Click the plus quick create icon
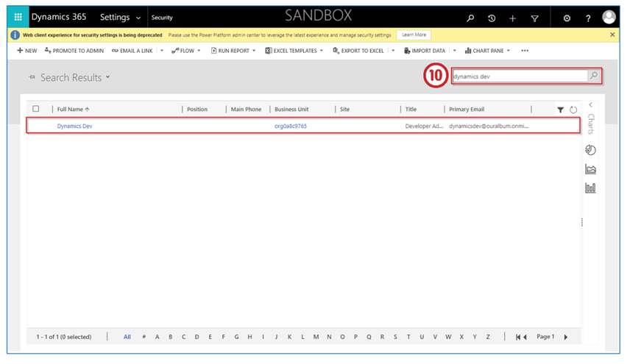This screenshot has height=364, width=630. click(x=512, y=18)
